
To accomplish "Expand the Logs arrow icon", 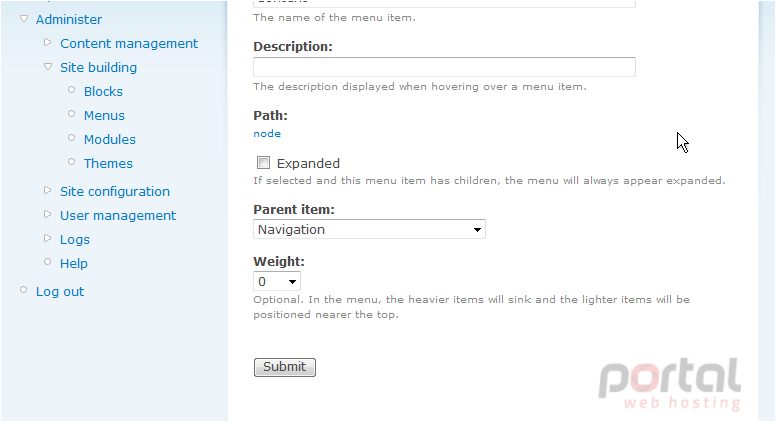I will point(48,238).
